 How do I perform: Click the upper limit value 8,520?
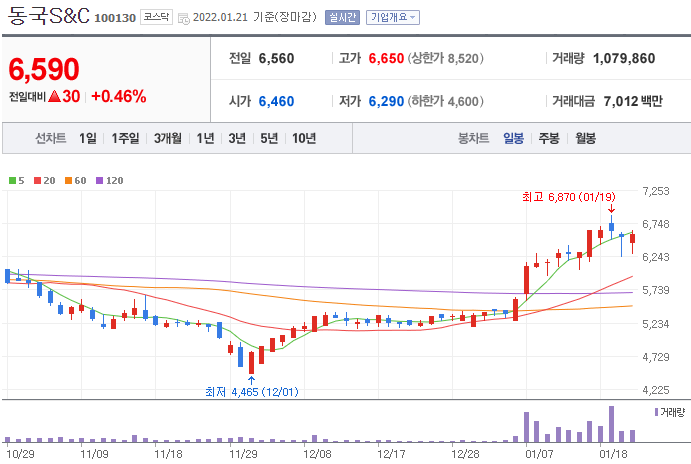463,58
